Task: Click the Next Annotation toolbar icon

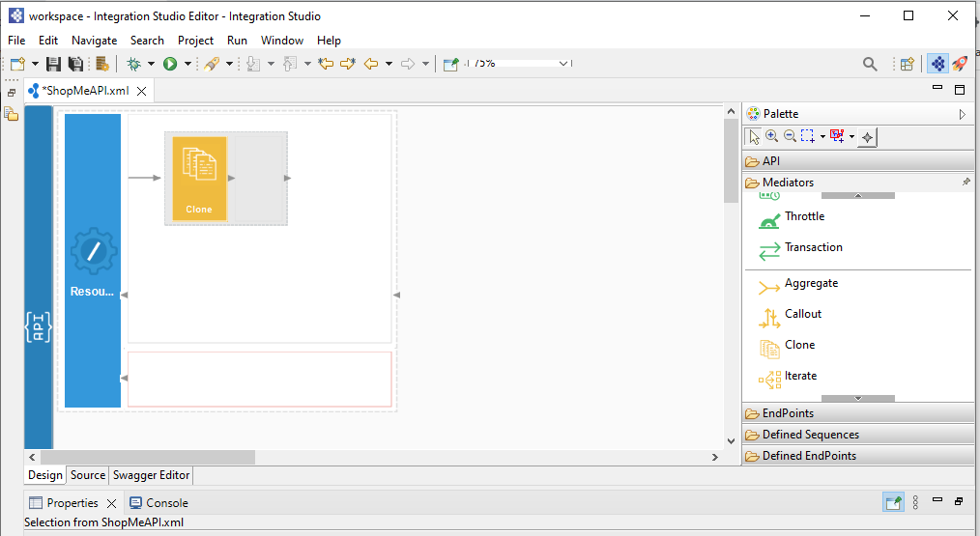Action: (x=253, y=64)
